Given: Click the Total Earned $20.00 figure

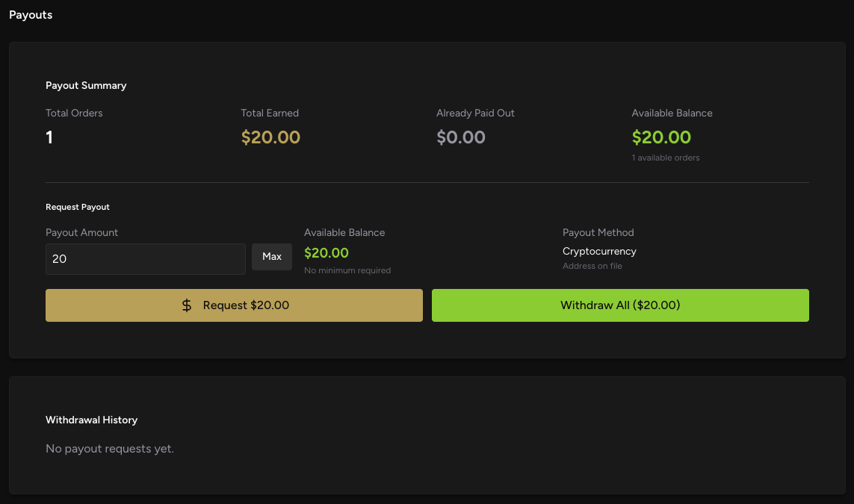Looking at the screenshot, I should coord(270,137).
